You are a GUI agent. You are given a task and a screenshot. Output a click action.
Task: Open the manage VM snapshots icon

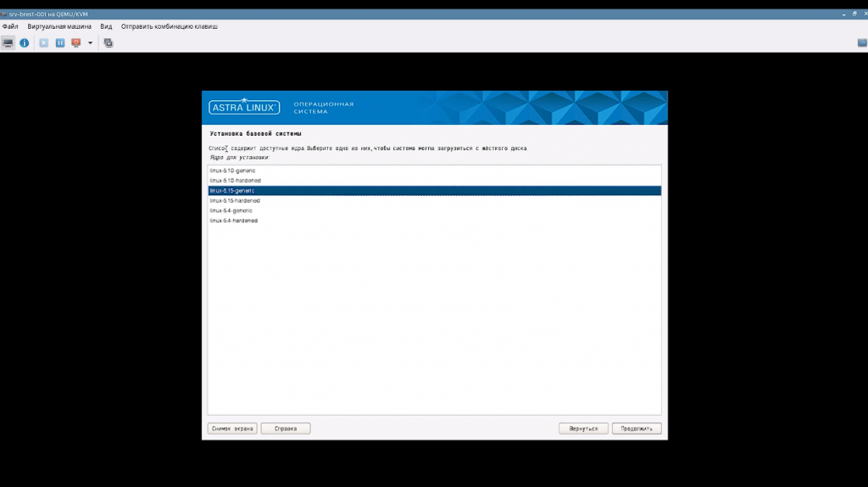[108, 42]
